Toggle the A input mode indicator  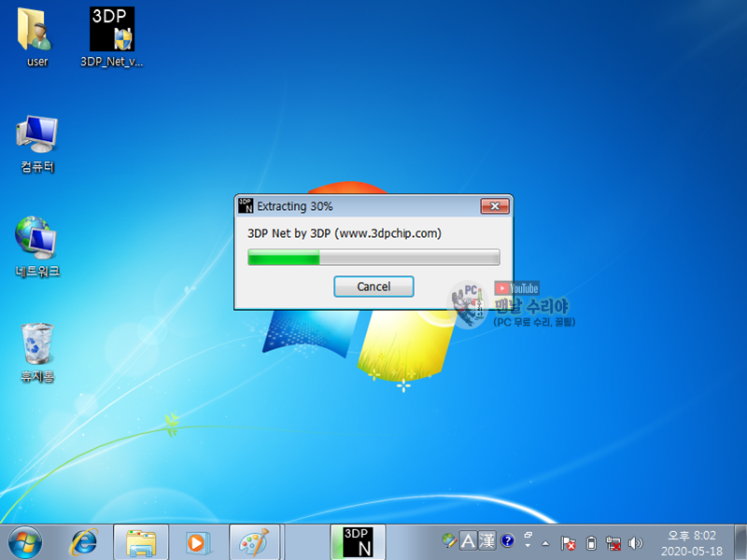(468, 540)
